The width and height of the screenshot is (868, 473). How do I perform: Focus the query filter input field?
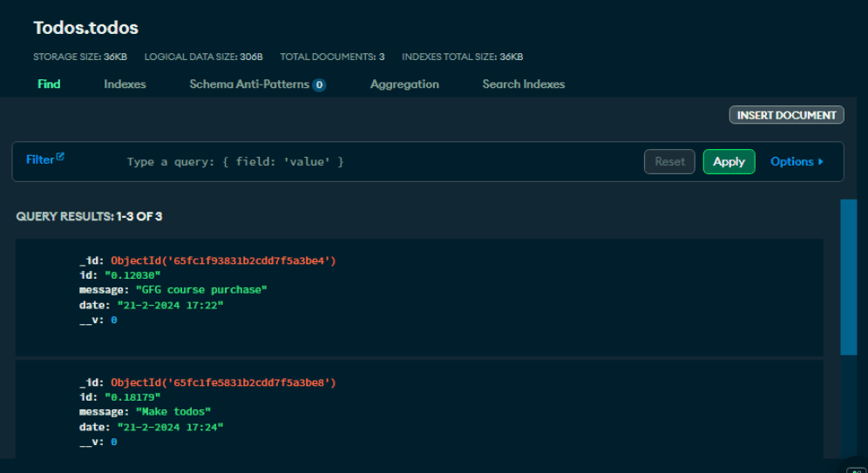(x=375, y=162)
